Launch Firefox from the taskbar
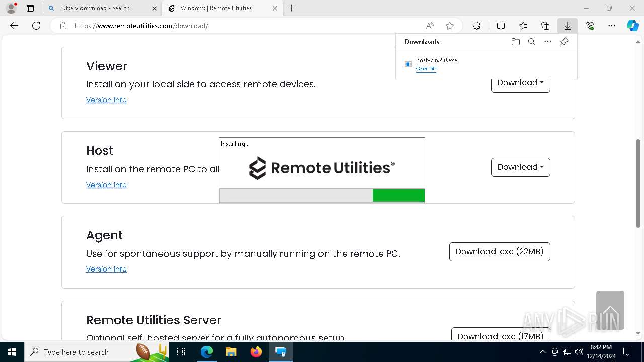This screenshot has height=362, width=644. pos(256,352)
